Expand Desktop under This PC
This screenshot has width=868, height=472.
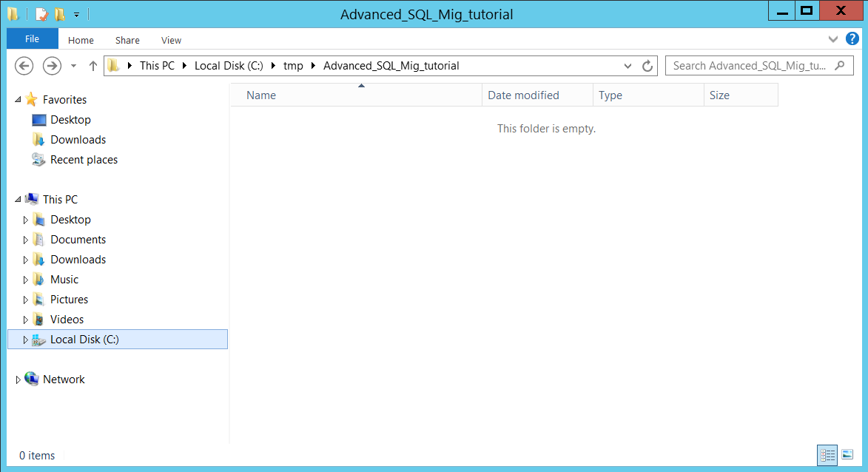[x=25, y=220]
